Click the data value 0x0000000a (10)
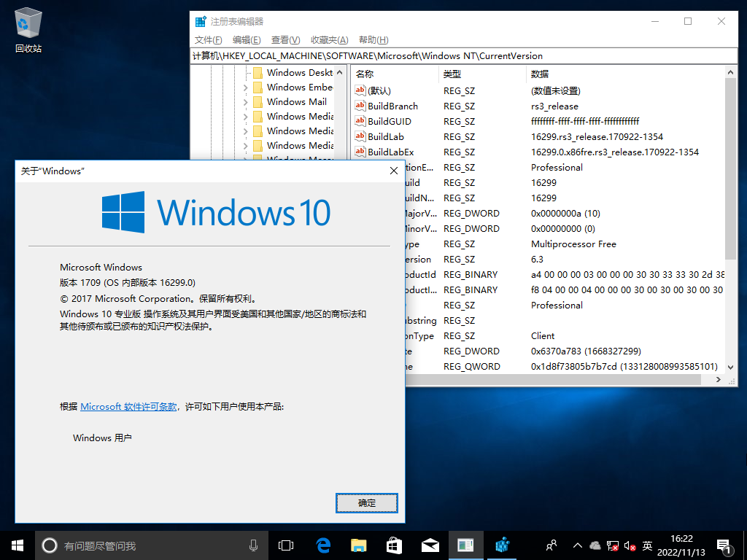747x560 pixels. 565,214
